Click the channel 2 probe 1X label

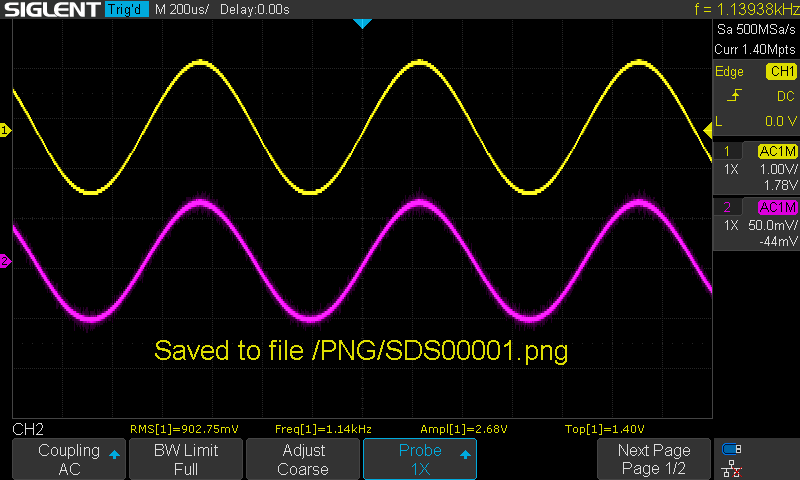click(731, 225)
